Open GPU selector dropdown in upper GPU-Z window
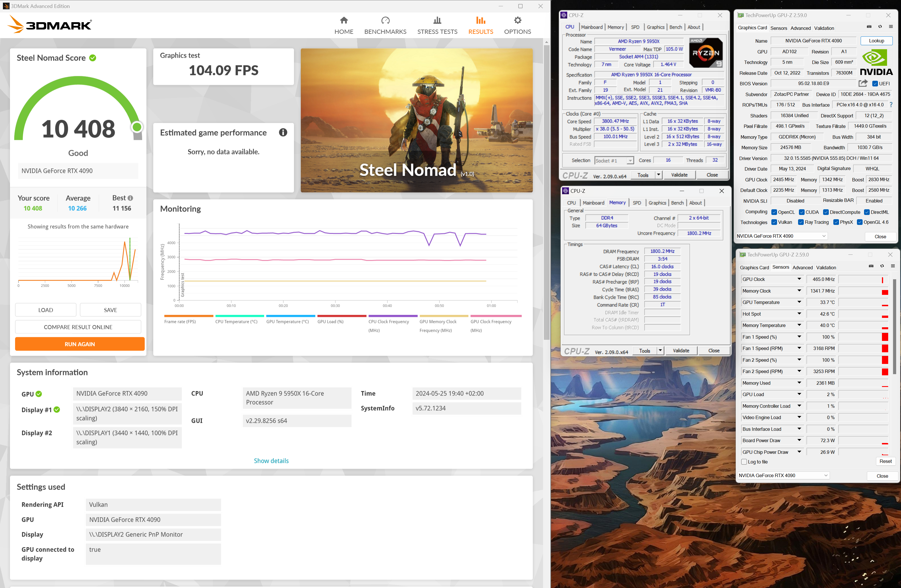 [x=781, y=236]
